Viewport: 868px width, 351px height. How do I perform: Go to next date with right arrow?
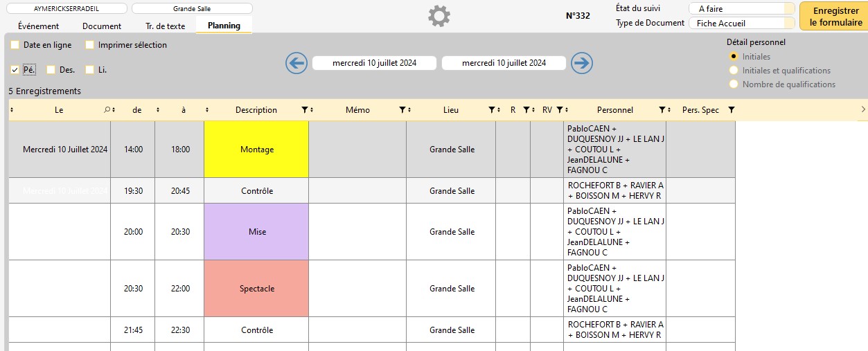pos(582,63)
